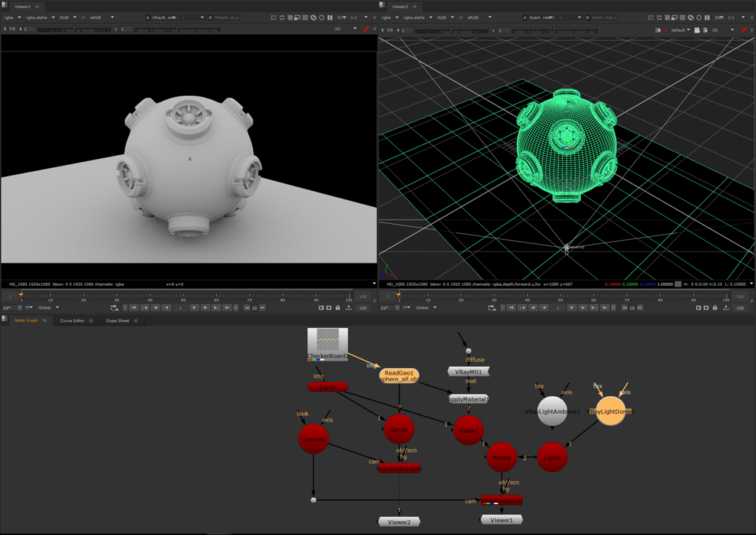The width and height of the screenshot is (756, 535).
Task: Click the lock icon on Viewer1 timeline
Action: pos(338,308)
